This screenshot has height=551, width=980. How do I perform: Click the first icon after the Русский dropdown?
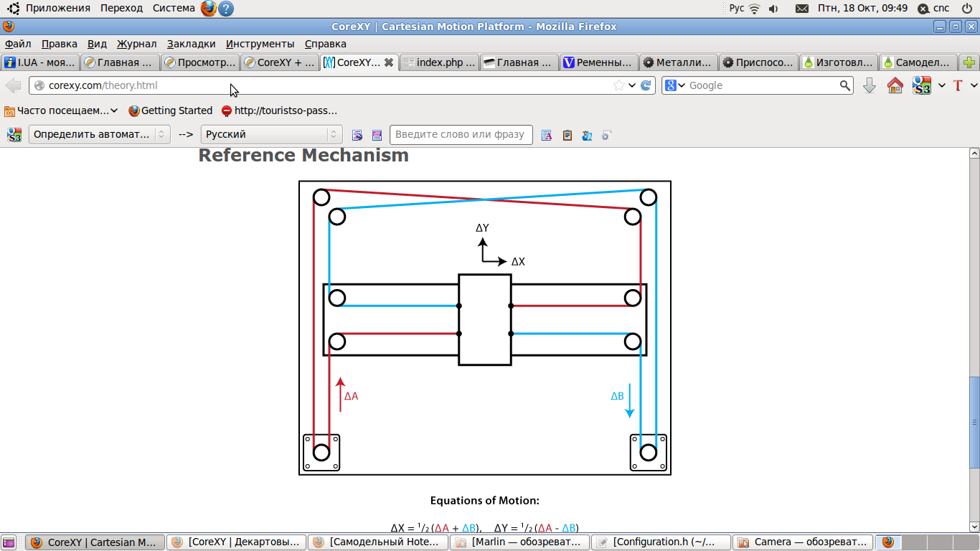click(x=357, y=135)
